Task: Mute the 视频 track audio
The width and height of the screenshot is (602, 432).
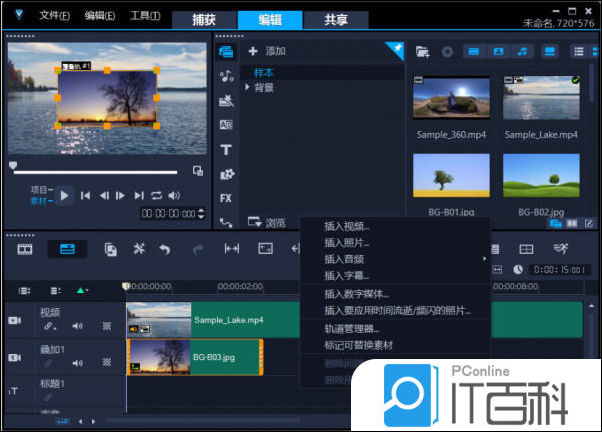Action: (77, 325)
